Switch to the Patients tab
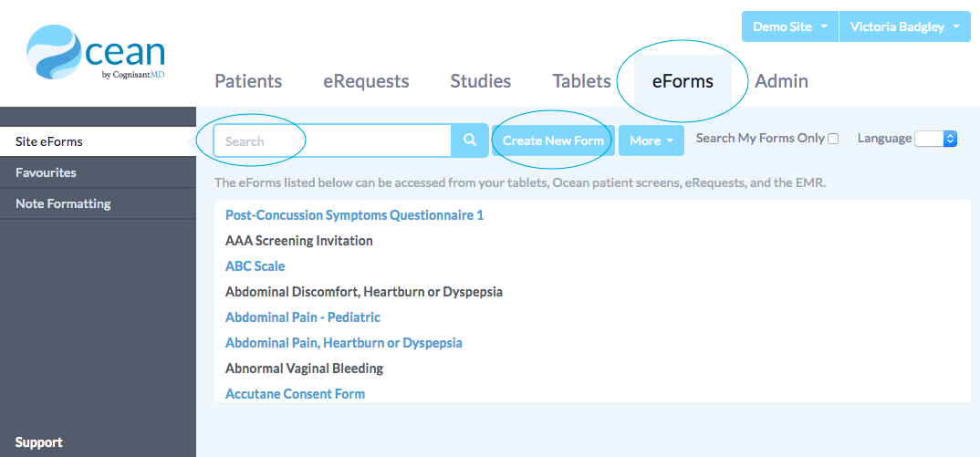This screenshot has height=457, width=980. [248, 81]
